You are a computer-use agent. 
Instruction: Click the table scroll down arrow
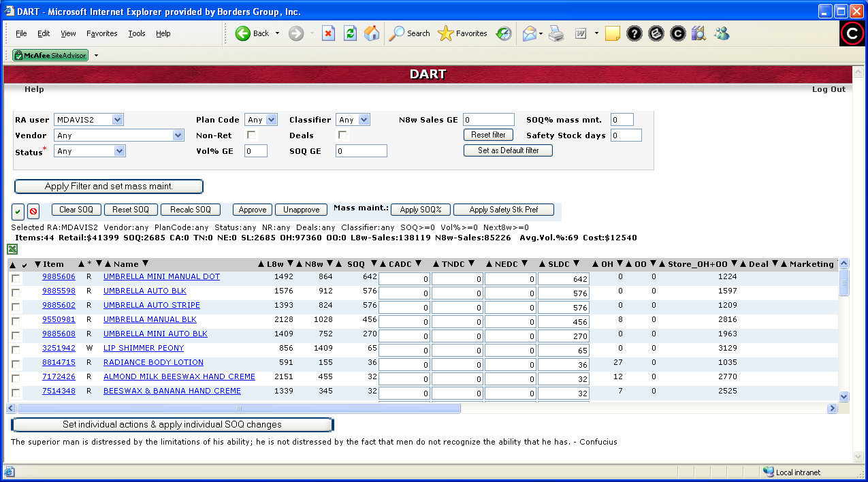click(844, 396)
